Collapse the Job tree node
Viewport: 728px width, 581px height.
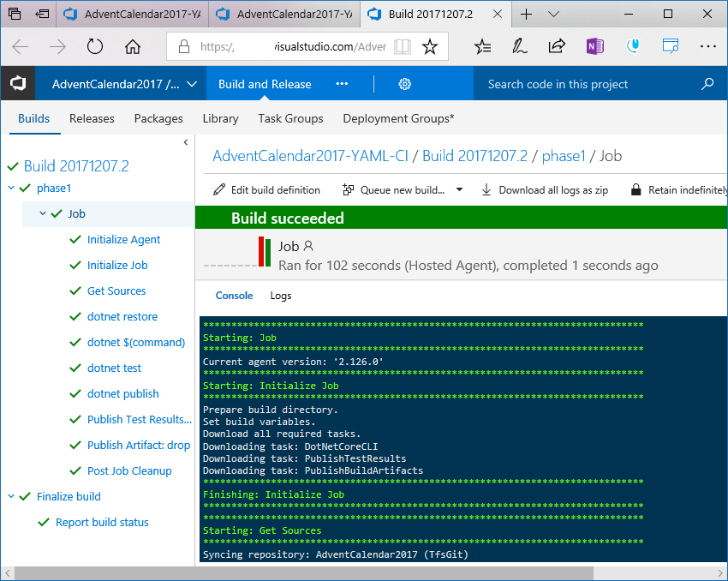[x=43, y=213]
